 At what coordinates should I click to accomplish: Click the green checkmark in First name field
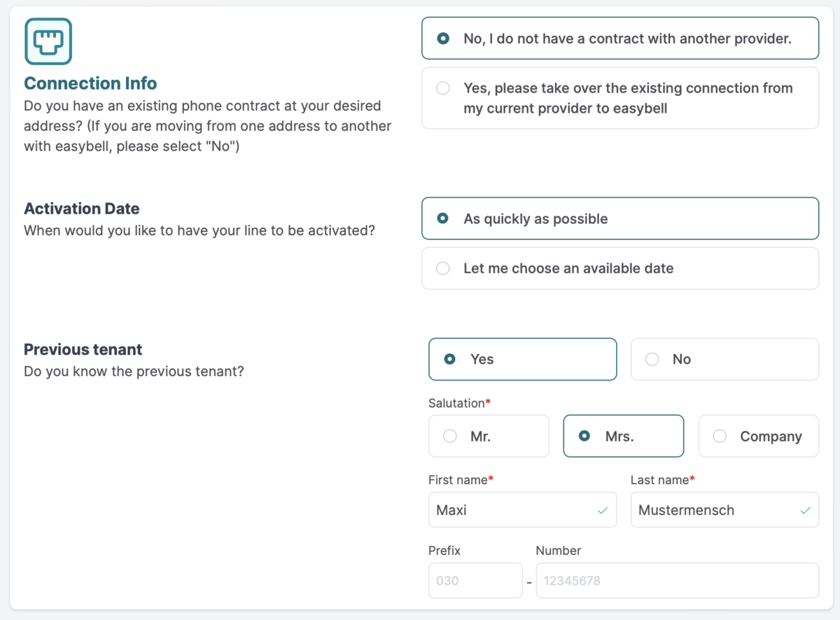click(602, 511)
